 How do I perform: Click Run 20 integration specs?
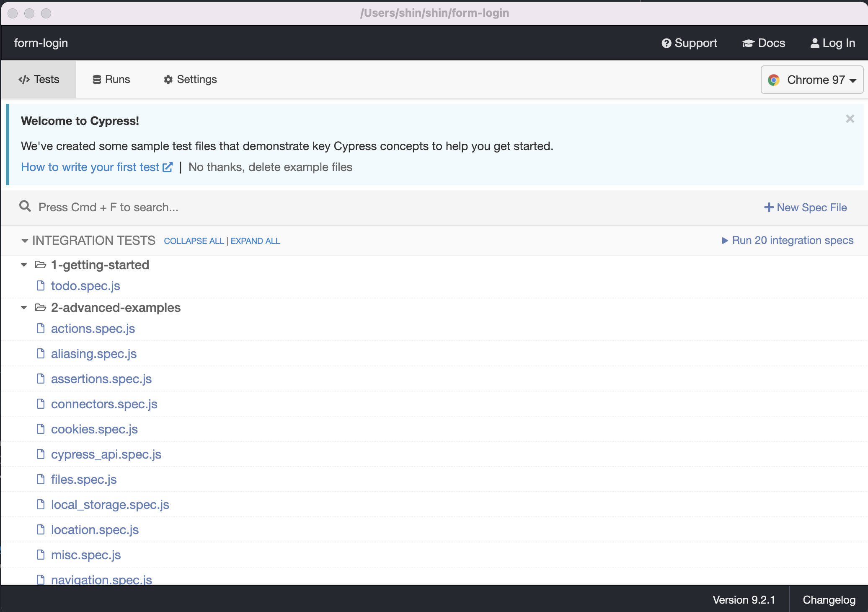point(788,241)
